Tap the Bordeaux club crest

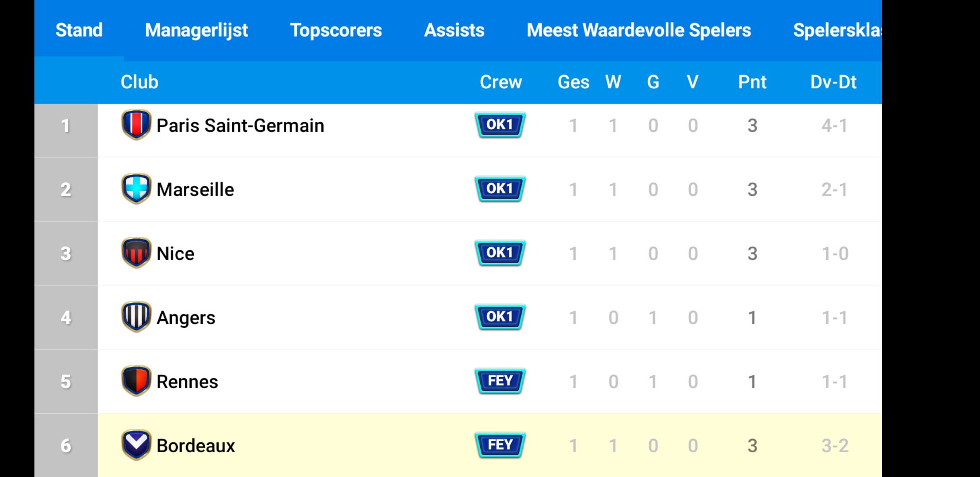click(136, 445)
